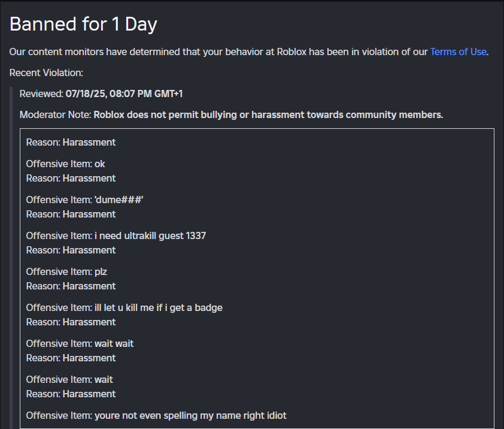Click the 'dume###' offensive item text
The image size is (504, 429).
119,200
